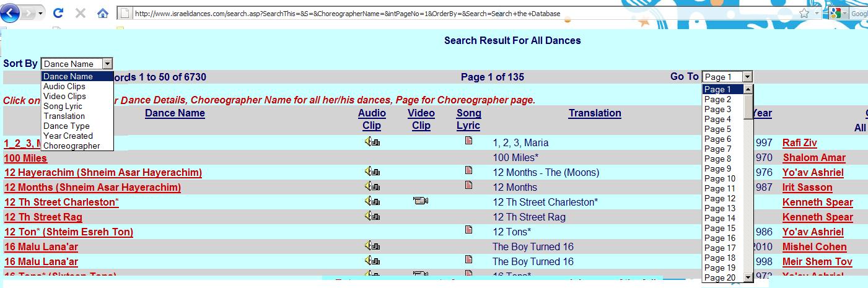Screen dimensions: 868x288
Task: Play audio clip for 1, 2, 3, Maria
Action: click(x=372, y=142)
